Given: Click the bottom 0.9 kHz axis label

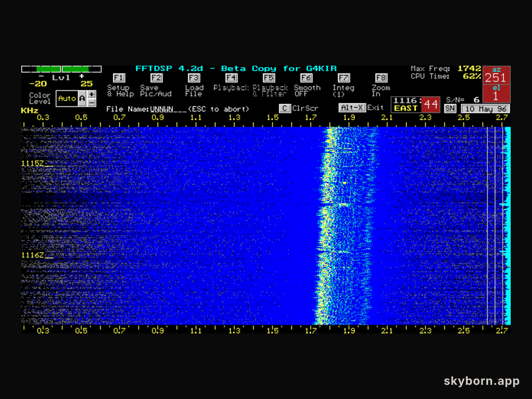Looking at the screenshot, I should [158, 331].
